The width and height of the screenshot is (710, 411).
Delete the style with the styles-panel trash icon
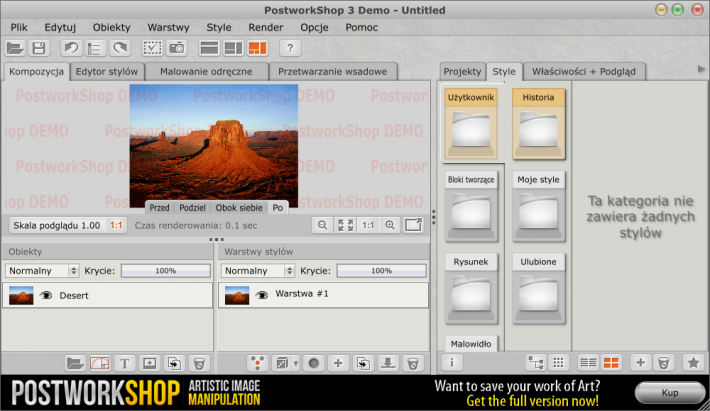663,363
